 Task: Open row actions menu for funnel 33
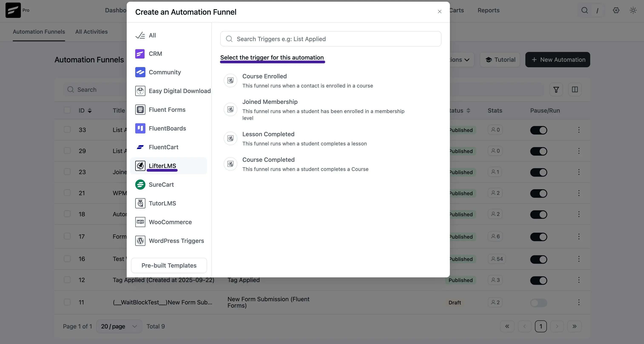pos(579,130)
